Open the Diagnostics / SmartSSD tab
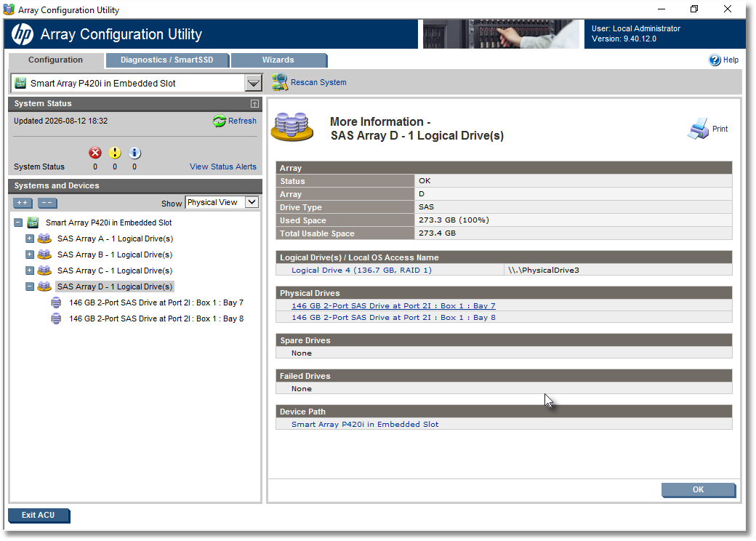This screenshot has height=541, width=756. click(x=166, y=60)
